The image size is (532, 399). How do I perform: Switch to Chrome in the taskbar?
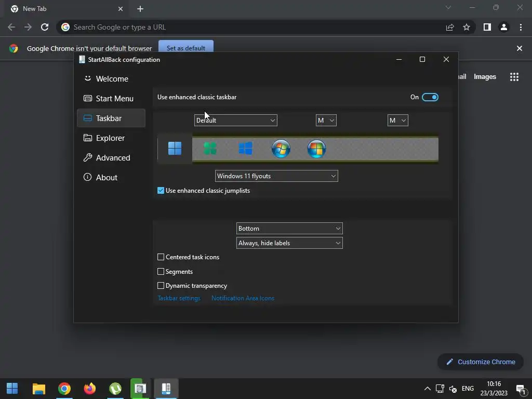64,389
